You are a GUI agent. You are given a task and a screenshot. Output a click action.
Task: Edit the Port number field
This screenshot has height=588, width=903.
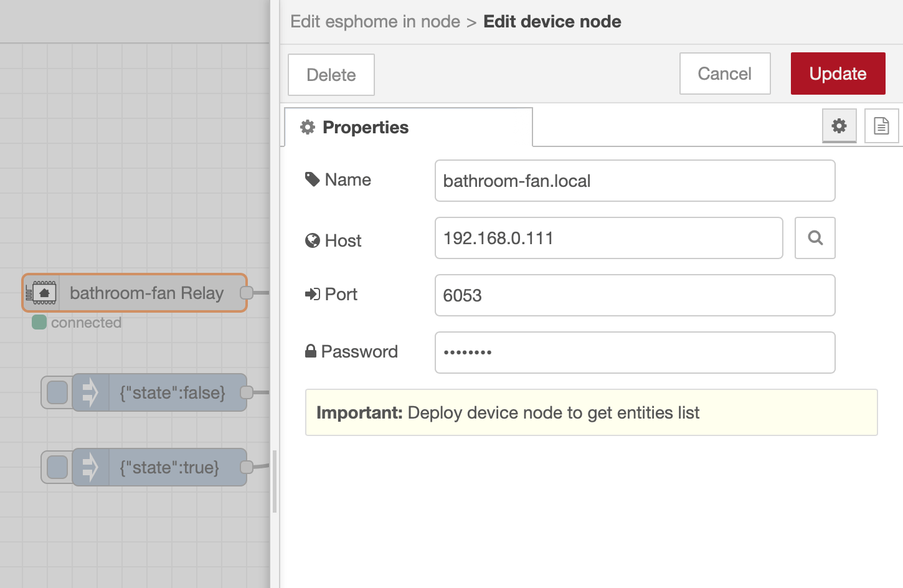[x=635, y=295]
